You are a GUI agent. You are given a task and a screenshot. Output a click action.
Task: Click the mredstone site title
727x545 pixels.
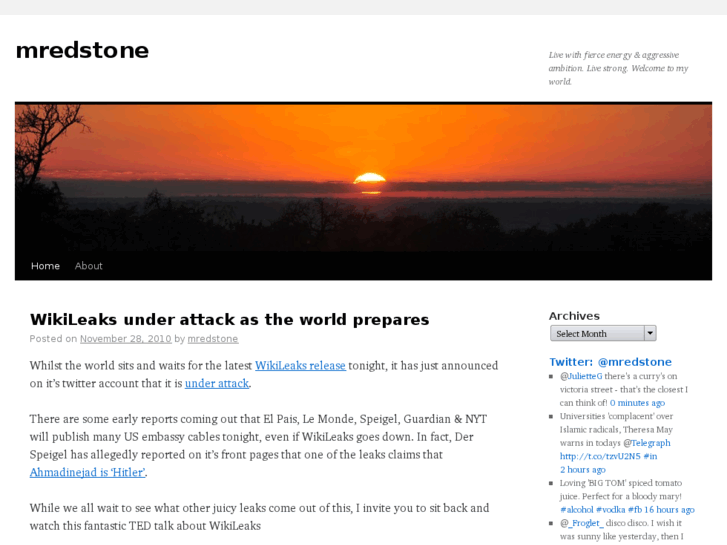[82, 51]
